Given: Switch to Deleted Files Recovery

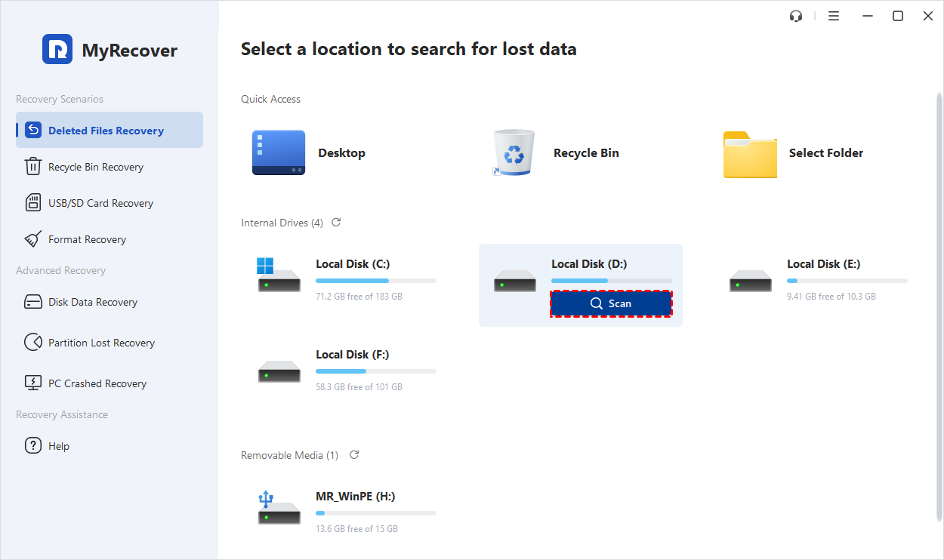Looking at the screenshot, I should [x=106, y=131].
